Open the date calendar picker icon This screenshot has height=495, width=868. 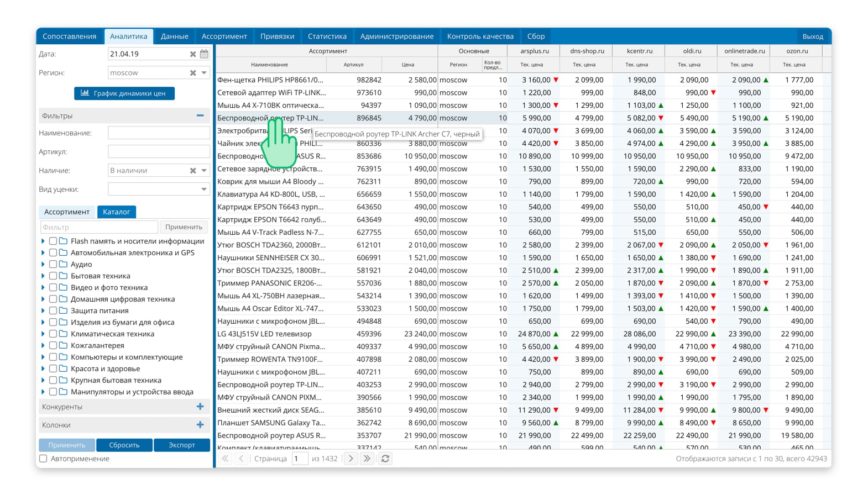204,54
